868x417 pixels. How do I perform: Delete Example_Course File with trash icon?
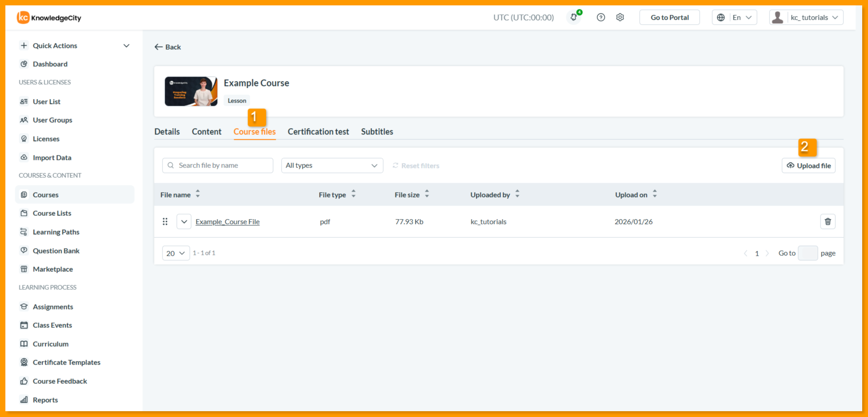828,221
